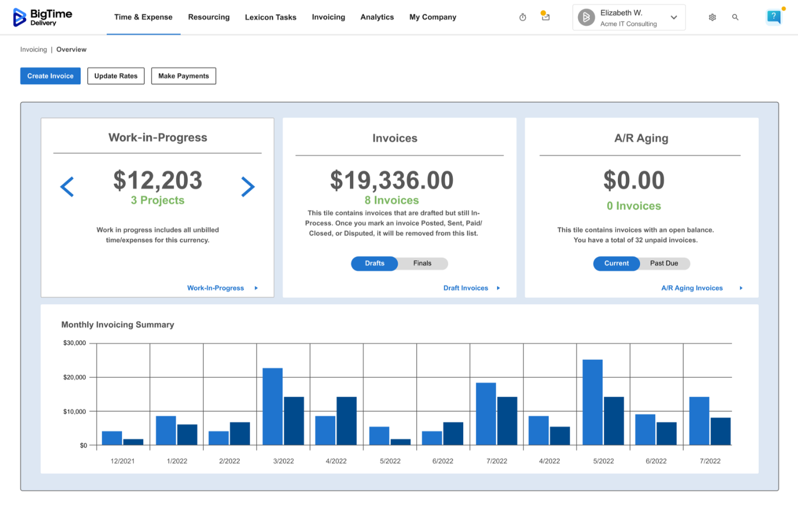The image size is (798, 532).
Task: Open the Elizabeth W. account dropdown
Action: tap(673, 17)
